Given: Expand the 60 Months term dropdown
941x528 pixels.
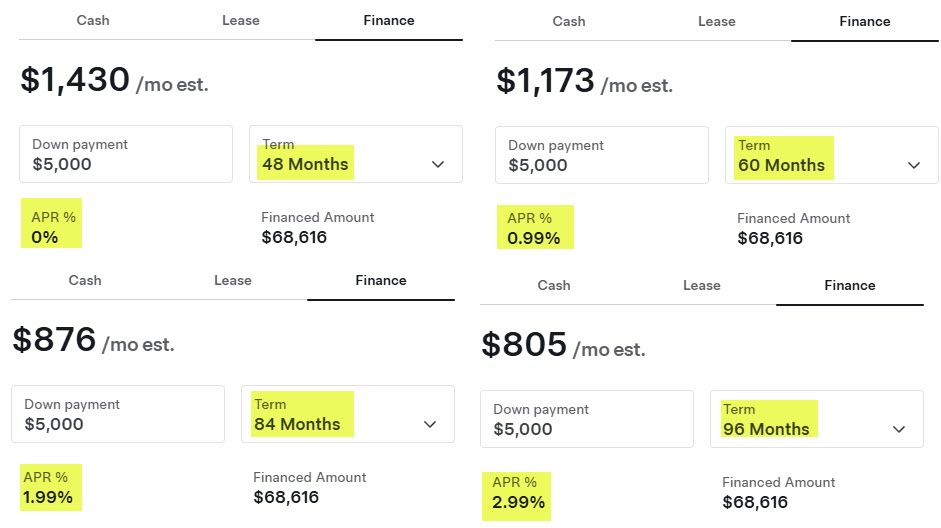Looking at the screenshot, I should (831, 155).
